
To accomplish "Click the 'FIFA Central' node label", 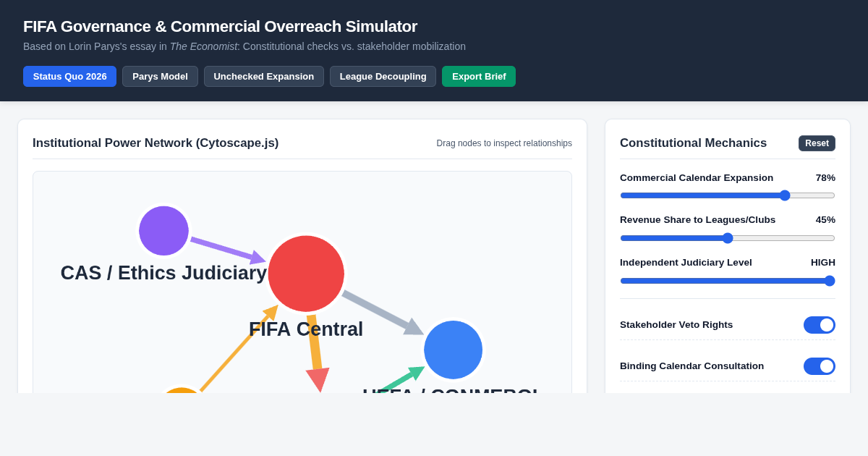I will [x=306, y=329].
